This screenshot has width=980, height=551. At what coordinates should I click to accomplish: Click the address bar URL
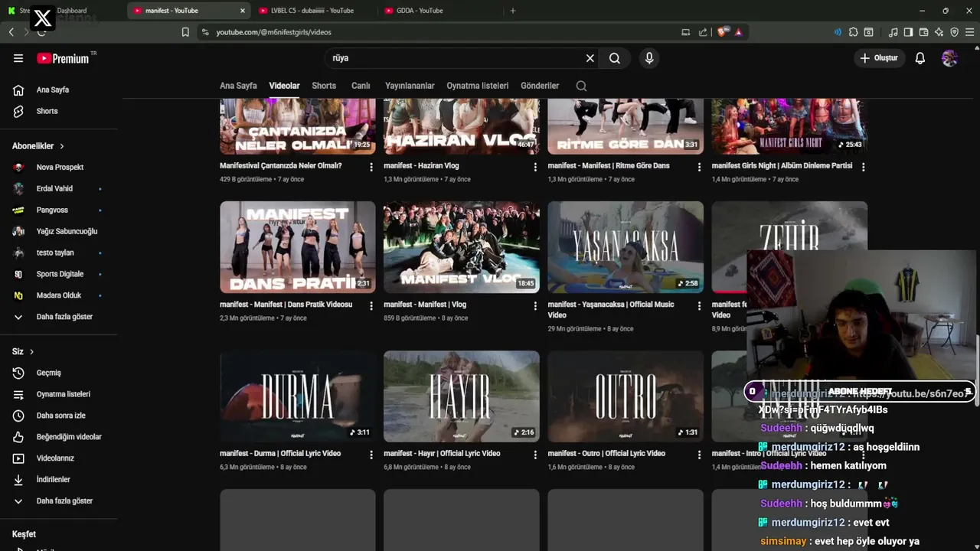[x=273, y=32]
